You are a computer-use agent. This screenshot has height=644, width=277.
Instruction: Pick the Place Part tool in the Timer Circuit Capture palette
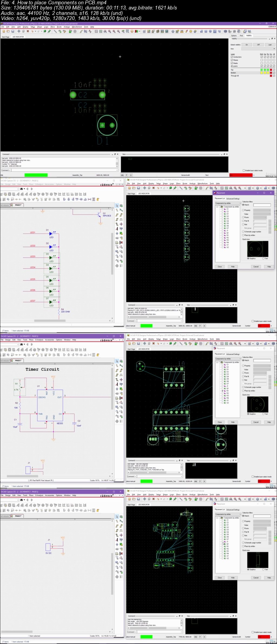coord(121,361)
